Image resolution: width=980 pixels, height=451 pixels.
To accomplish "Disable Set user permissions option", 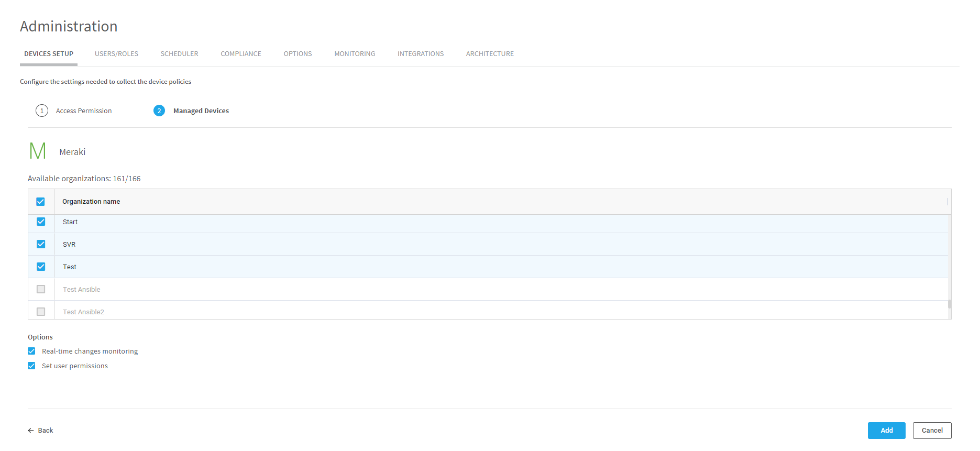I will tap(32, 366).
